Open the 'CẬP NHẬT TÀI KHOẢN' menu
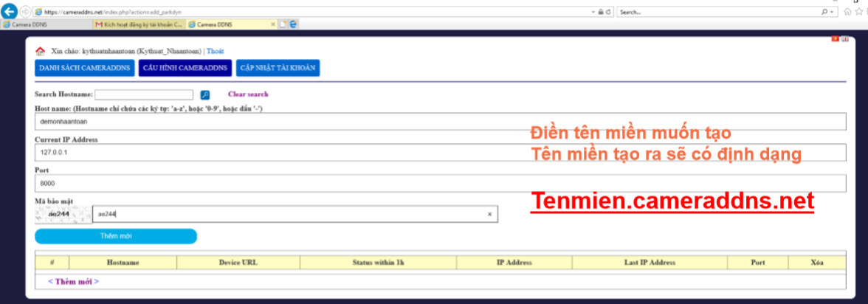Viewport: 868px width, 304px height. [278, 69]
